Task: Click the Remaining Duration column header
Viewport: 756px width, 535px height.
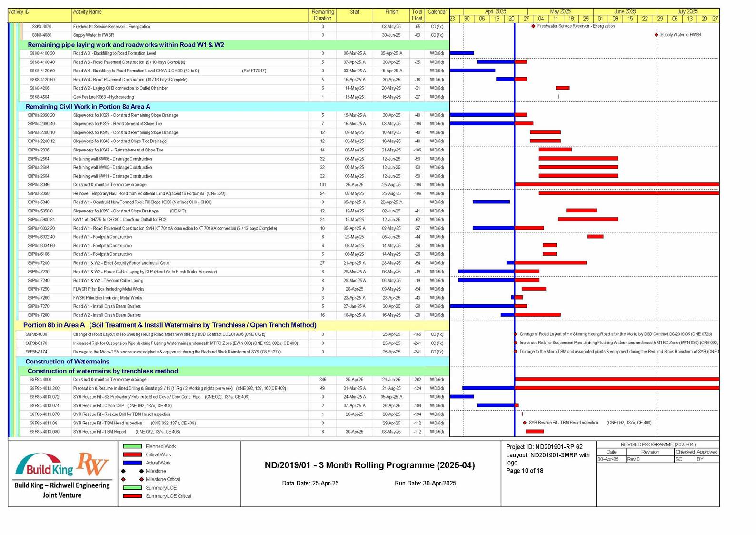Action: click(322, 15)
